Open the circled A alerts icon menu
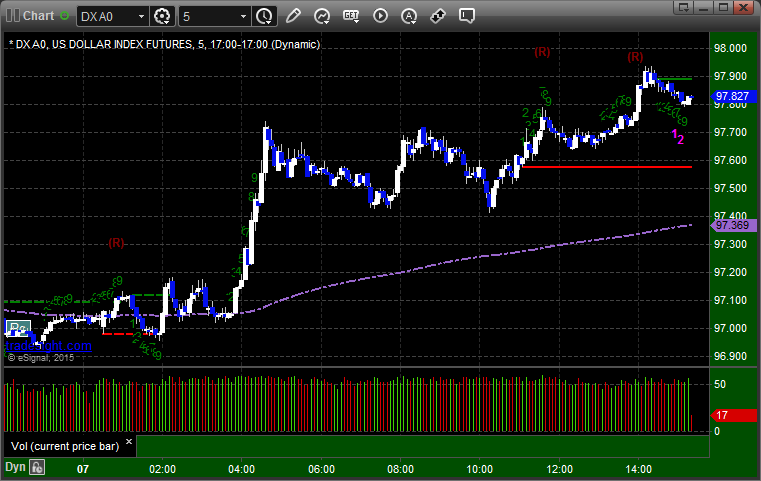 pyautogui.click(x=409, y=17)
